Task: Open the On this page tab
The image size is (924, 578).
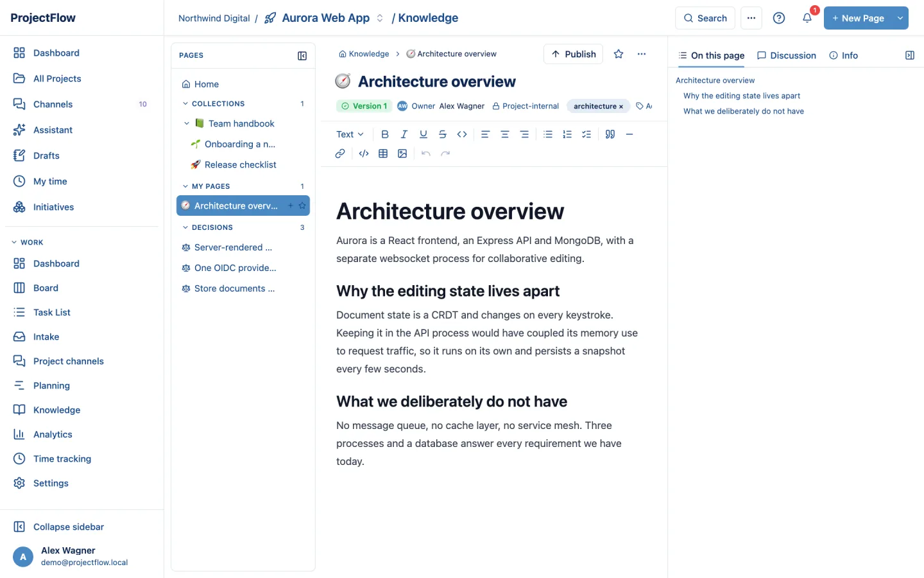Action: point(712,55)
